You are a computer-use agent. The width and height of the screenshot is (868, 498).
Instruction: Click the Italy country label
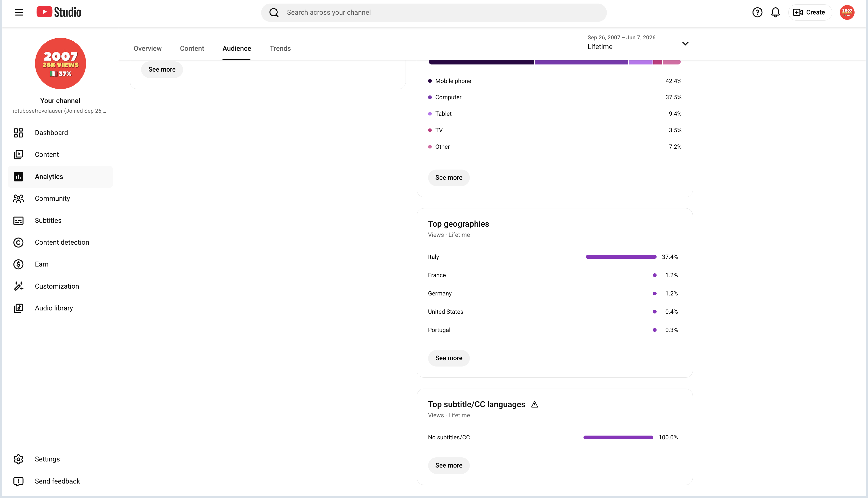point(433,257)
